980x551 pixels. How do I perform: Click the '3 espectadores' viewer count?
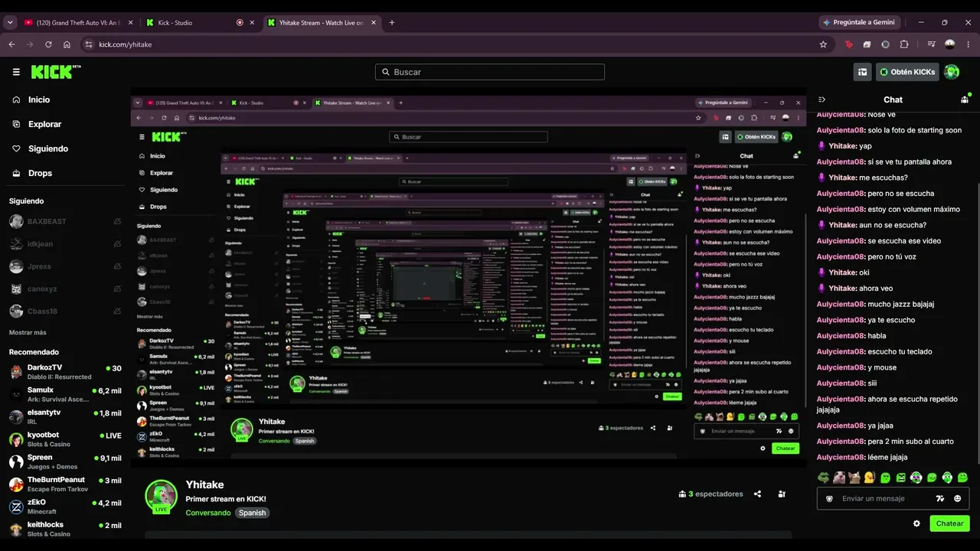click(710, 494)
